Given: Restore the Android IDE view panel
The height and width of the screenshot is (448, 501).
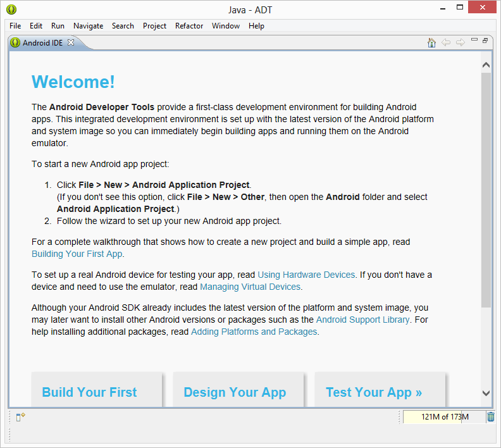Looking at the screenshot, I should (485, 40).
